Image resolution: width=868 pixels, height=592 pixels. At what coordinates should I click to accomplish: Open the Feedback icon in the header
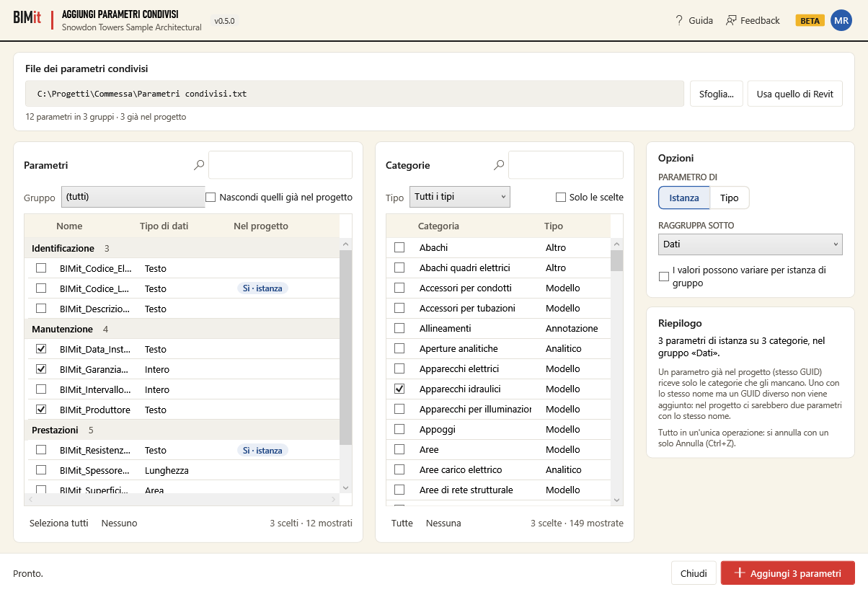click(731, 20)
